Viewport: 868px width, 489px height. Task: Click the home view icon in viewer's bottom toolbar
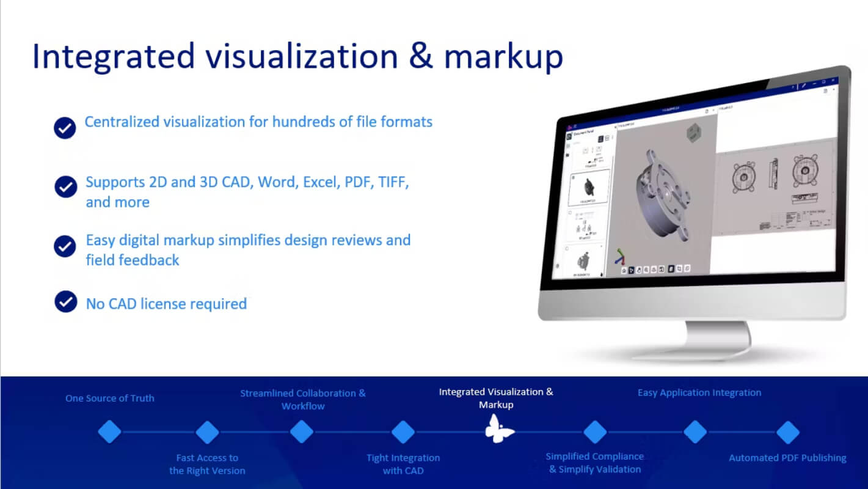624,270
